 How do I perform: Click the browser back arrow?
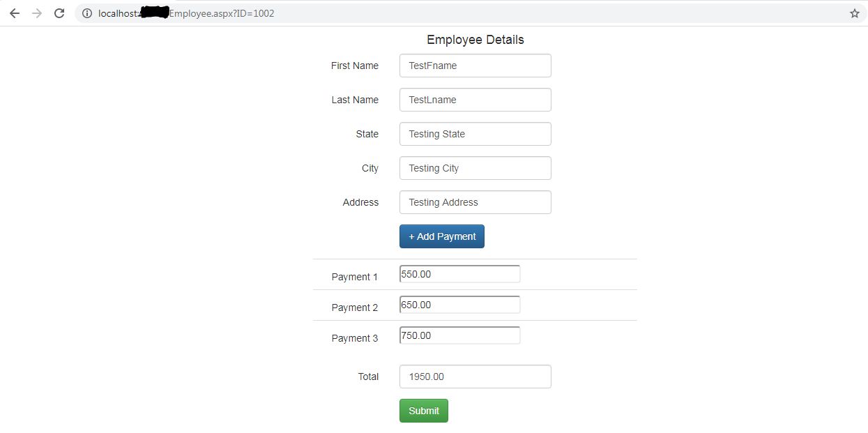(15, 13)
